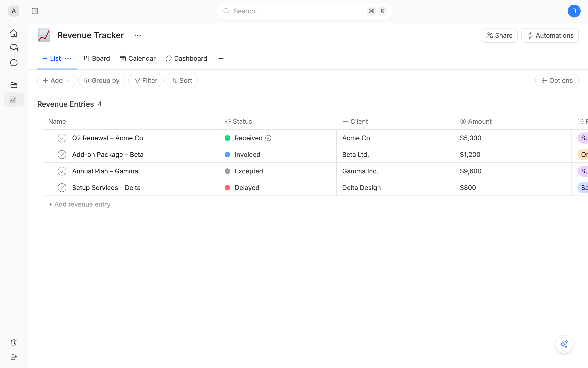Mark Annual Plan – Gamma complete
This screenshot has height=368, width=588.
[x=62, y=171]
